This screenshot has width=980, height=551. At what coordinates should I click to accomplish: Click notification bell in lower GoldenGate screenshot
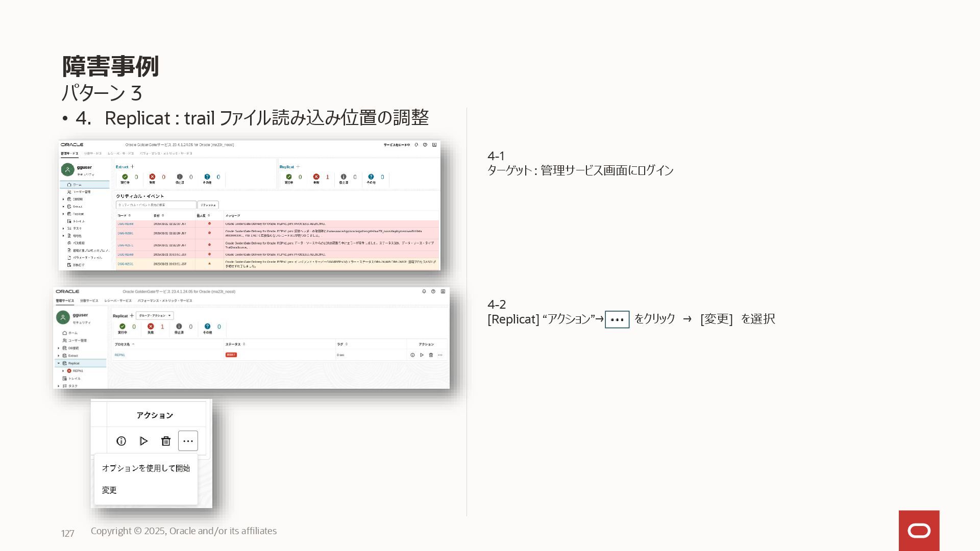[x=424, y=291]
